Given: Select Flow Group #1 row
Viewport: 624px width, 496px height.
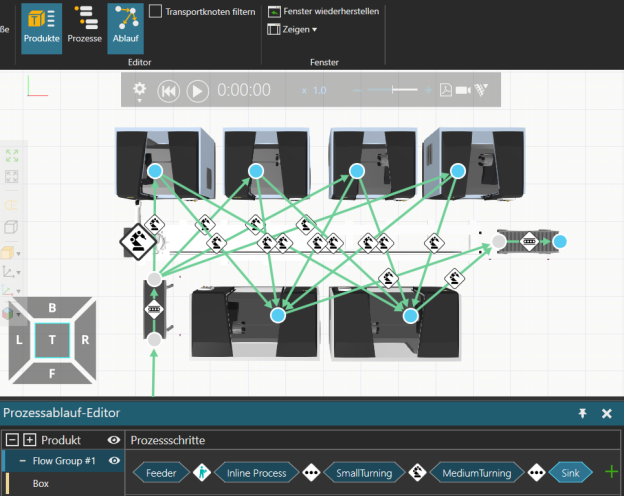Looking at the screenshot, I should pos(64,461).
